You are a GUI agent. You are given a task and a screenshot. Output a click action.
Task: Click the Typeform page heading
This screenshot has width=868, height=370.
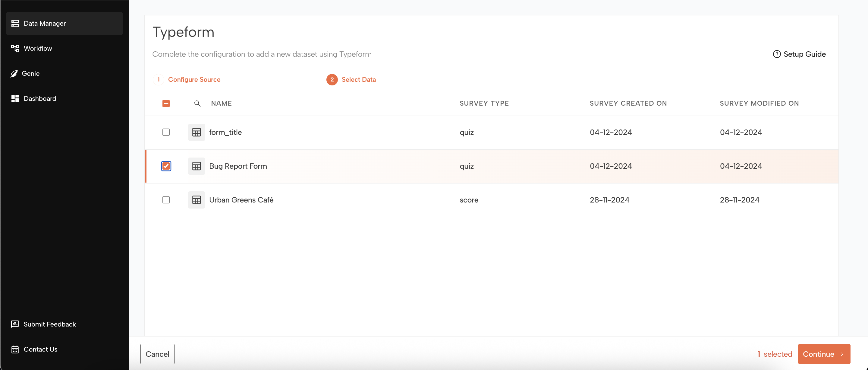pyautogui.click(x=183, y=32)
